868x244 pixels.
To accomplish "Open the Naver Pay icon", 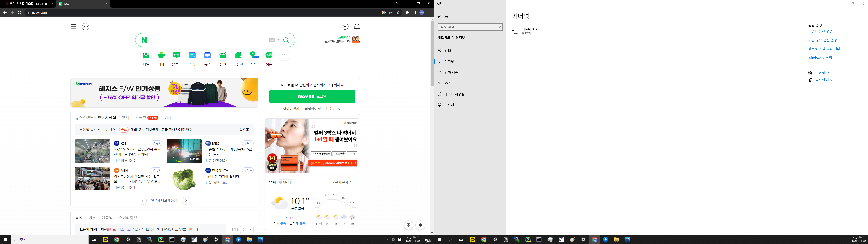I will 86,27.
